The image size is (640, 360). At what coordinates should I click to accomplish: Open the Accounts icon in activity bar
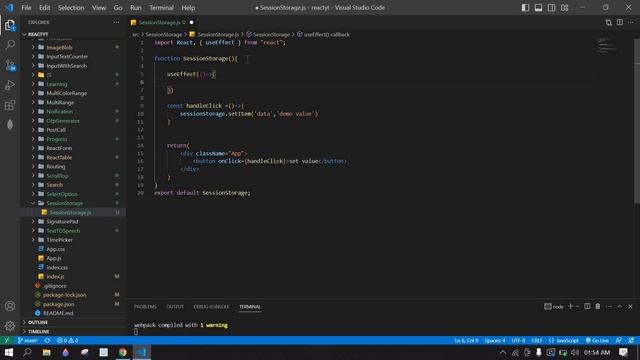[x=10, y=306]
